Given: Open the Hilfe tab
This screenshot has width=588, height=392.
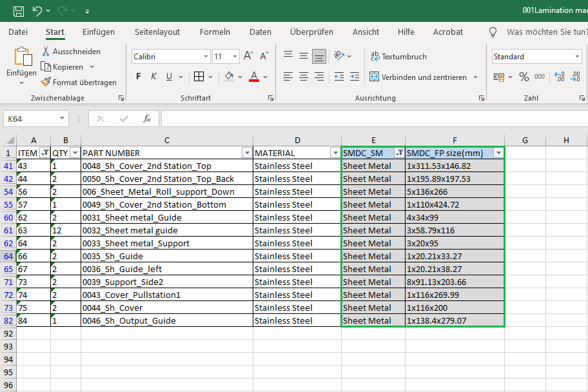Looking at the screenshot, I should [x=406, y=32].
